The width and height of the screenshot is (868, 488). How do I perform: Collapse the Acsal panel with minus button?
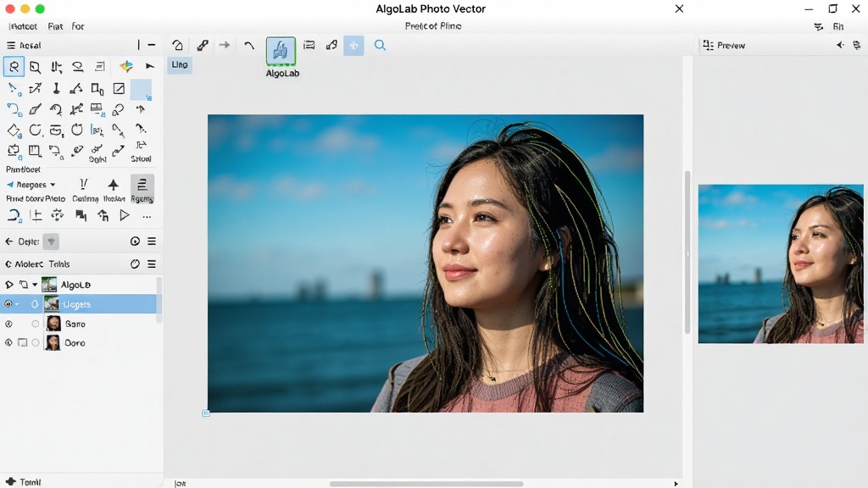[x=152, y=45]
